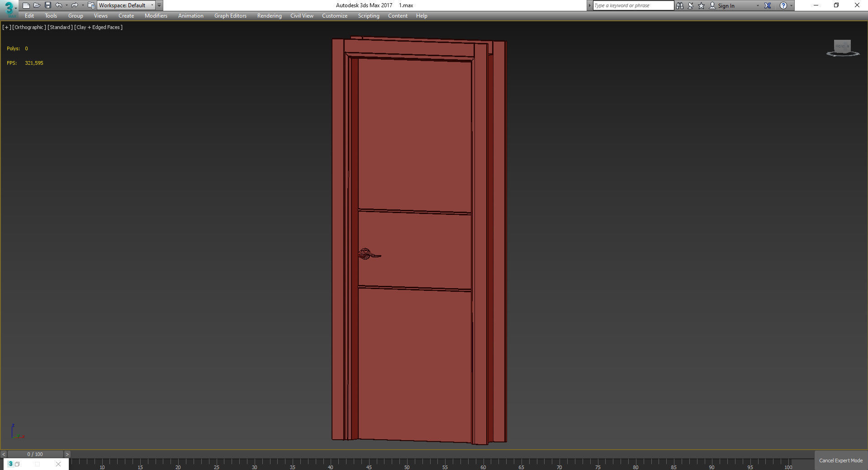Image resolution: width=868 pixels, height=470 pixels.
Task: Open the Create menu
Action: [x=126, y=16]
